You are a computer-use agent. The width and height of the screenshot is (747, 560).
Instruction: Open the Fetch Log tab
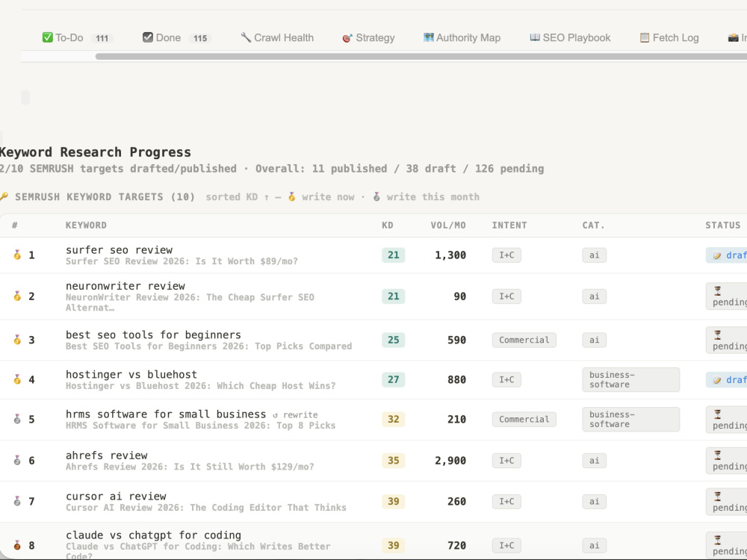669,37
